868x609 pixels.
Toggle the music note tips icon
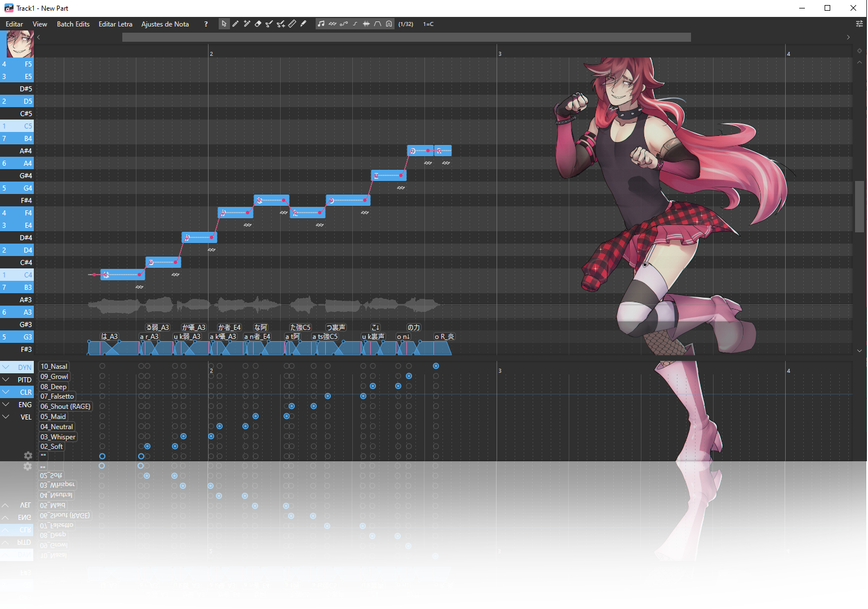pos(321,24)
